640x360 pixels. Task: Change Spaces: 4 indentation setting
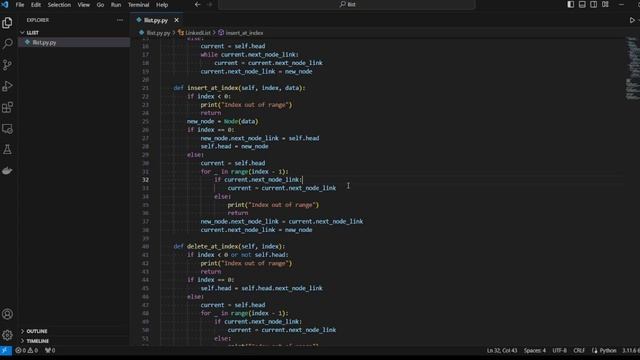[535, 350]
